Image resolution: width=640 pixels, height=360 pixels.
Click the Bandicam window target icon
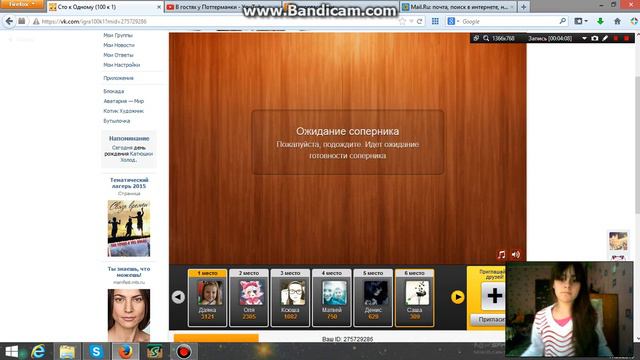point(476,38)
